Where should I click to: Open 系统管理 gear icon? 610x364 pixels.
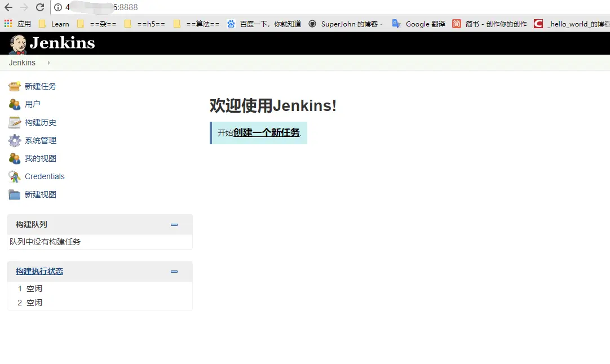pyautogui.click(x=15, y=140)
